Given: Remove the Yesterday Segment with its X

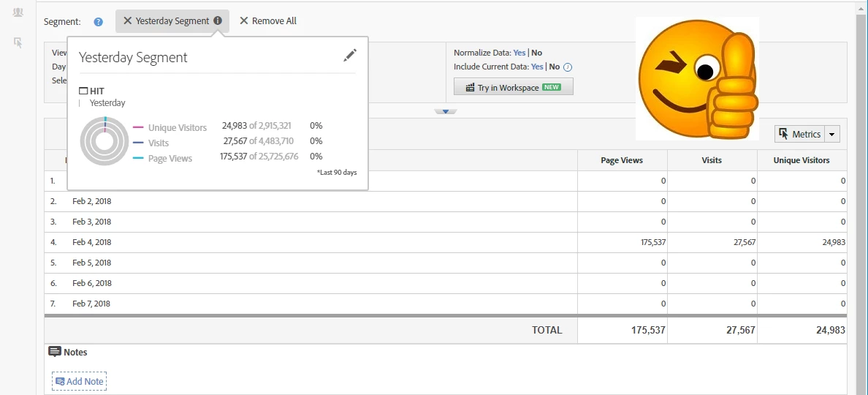Looking at the screenshot, I should pos(127,20).
